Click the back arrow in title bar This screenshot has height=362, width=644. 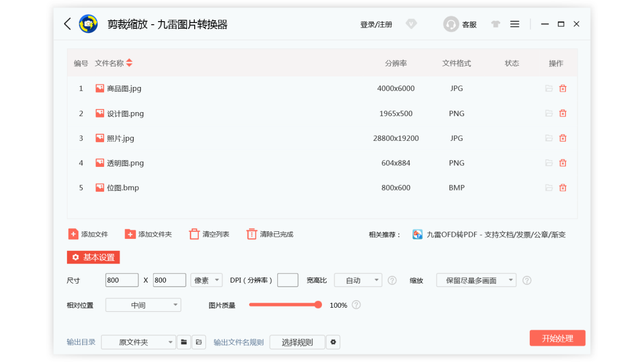[x=67, y=24]
